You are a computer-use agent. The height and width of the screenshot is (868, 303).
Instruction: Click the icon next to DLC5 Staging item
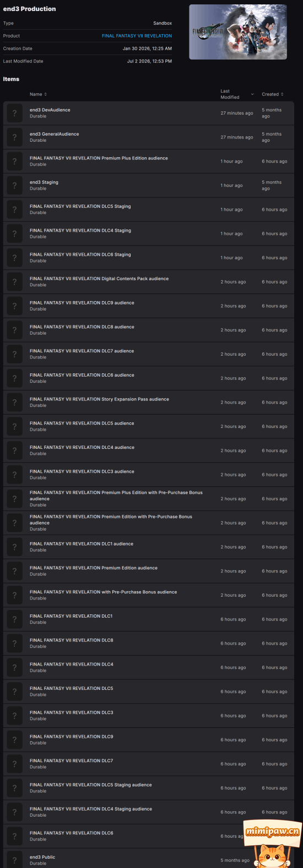tap(15, 210)
